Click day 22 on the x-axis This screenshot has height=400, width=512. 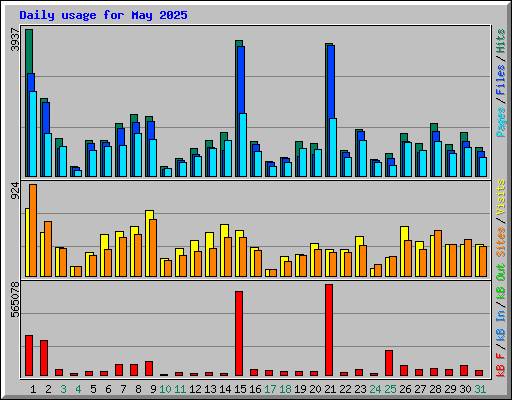pos(345,389)
